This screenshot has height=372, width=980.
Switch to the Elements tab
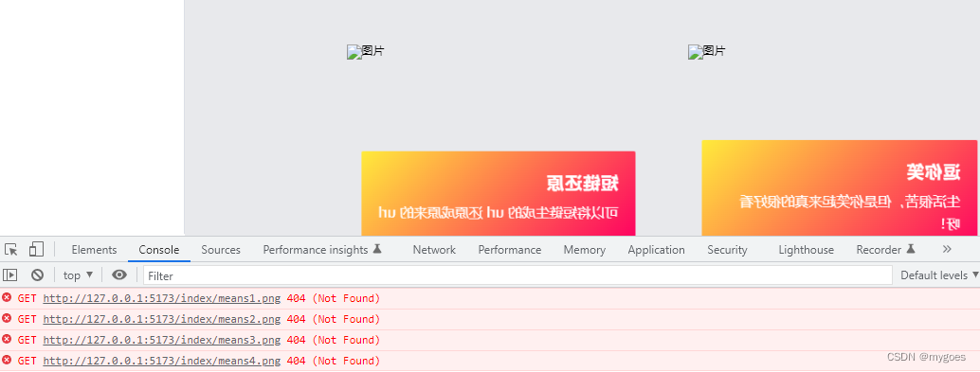pyautogui.click(x=94, y=250)
